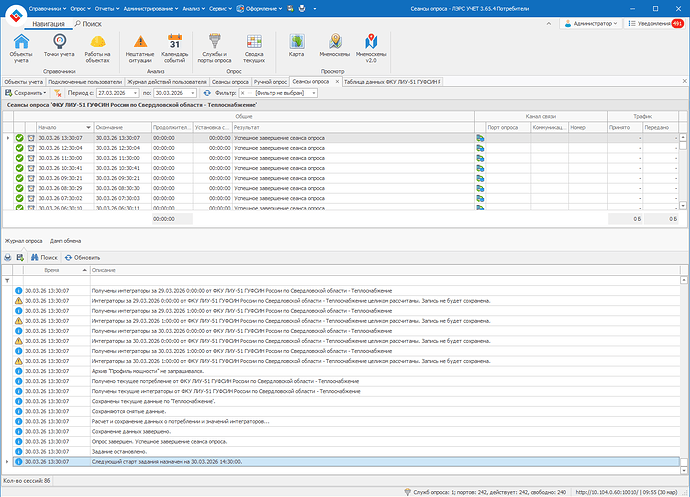
Task: Expand the Период с date dropdown
Action: click(135, 93)
